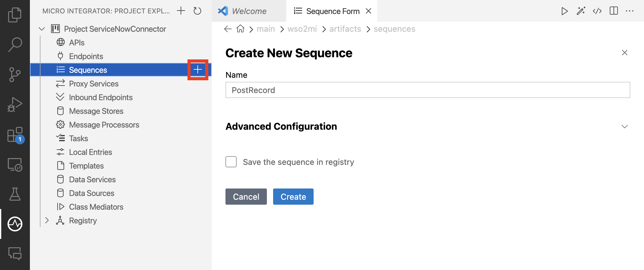644x270 pixels.
Task: Open the Explorer view in activity bar
Action: pos(15,15)
